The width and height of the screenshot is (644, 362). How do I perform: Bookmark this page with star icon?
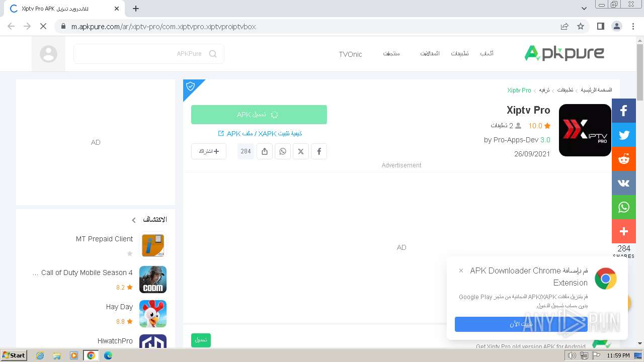coord(581,26)
